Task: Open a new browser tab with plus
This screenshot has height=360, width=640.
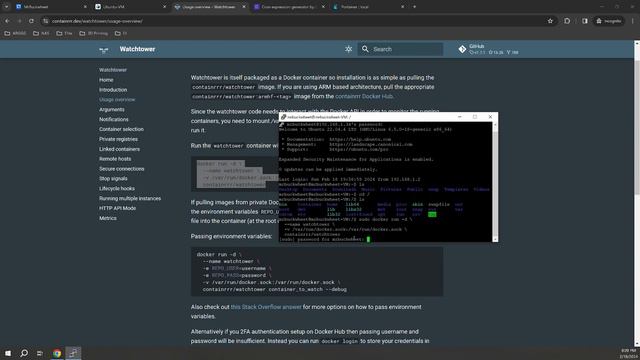Action: [x=414, y=7]
